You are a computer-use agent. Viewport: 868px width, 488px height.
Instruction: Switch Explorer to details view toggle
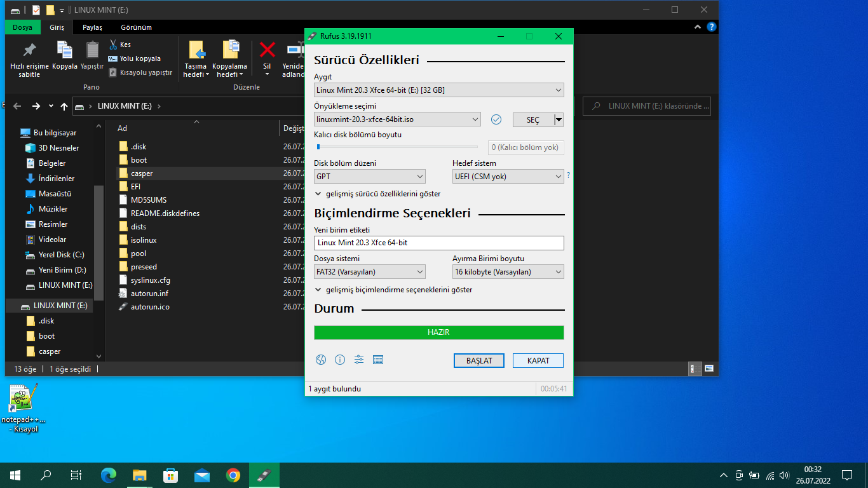coord(695,369)
